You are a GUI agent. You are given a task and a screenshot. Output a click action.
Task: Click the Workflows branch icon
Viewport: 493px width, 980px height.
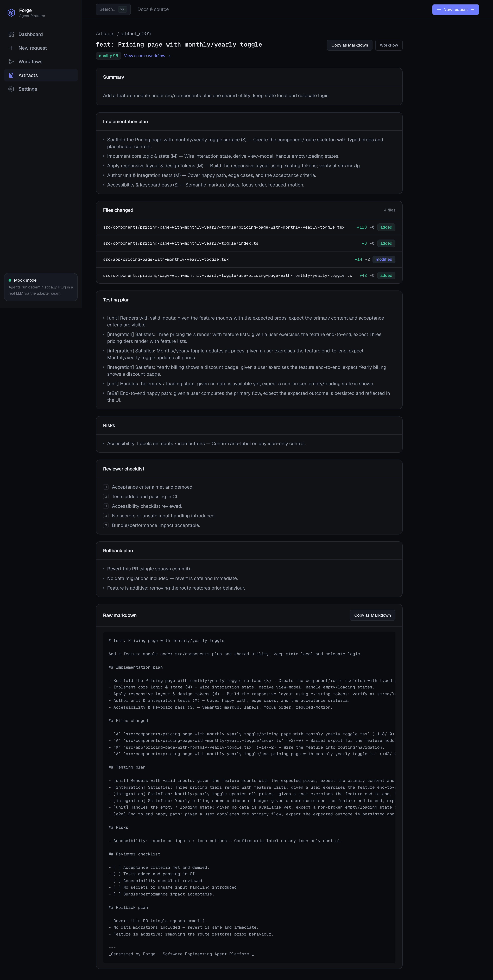[11, 62]
